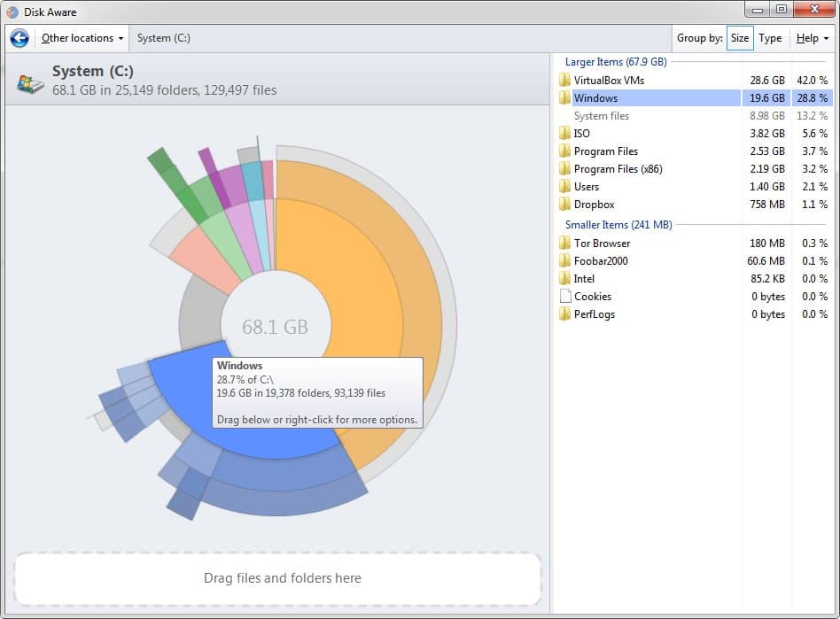Open the Help menu
840x619 pixels.
pyautogui.click(x=813, y=38)
